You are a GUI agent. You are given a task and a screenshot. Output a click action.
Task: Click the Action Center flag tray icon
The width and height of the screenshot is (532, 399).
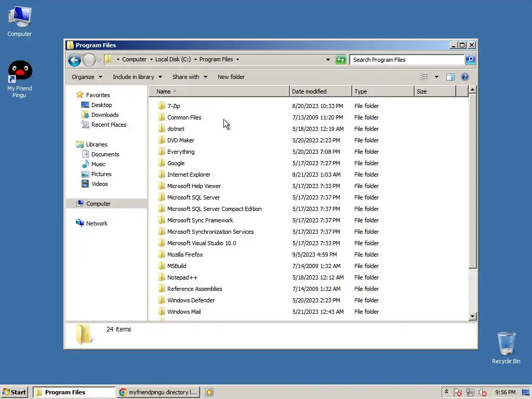(x=457, y=393)
